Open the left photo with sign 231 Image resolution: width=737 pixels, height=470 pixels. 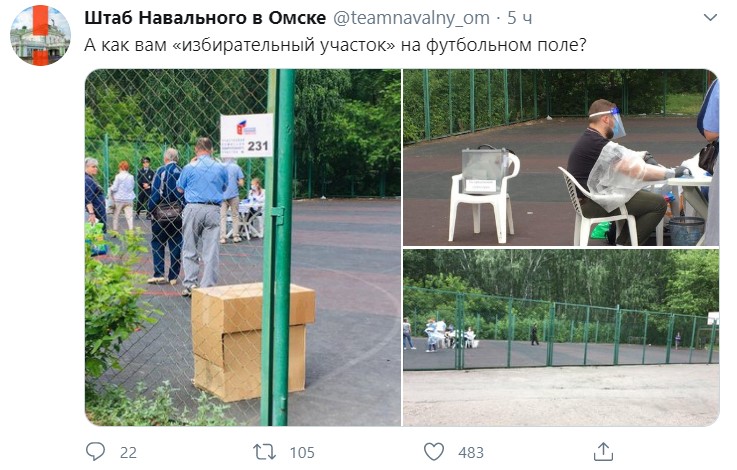[243, 248]
